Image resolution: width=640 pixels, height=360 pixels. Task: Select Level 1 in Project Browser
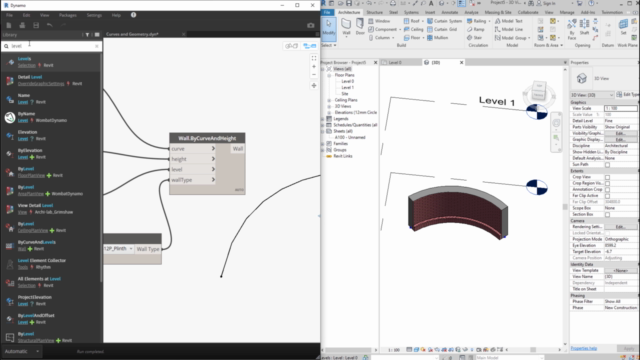[347, 87]
